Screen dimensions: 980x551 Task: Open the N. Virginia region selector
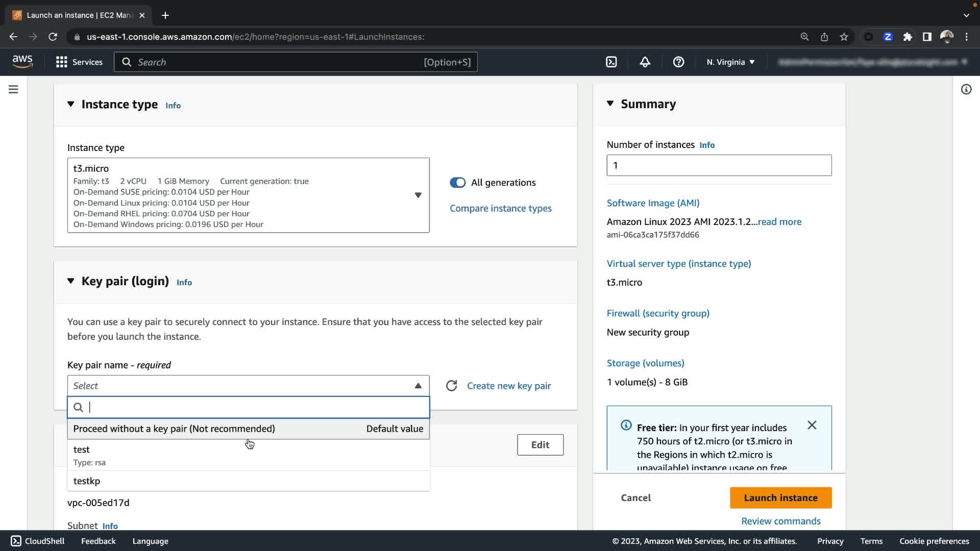coord(730,62)
